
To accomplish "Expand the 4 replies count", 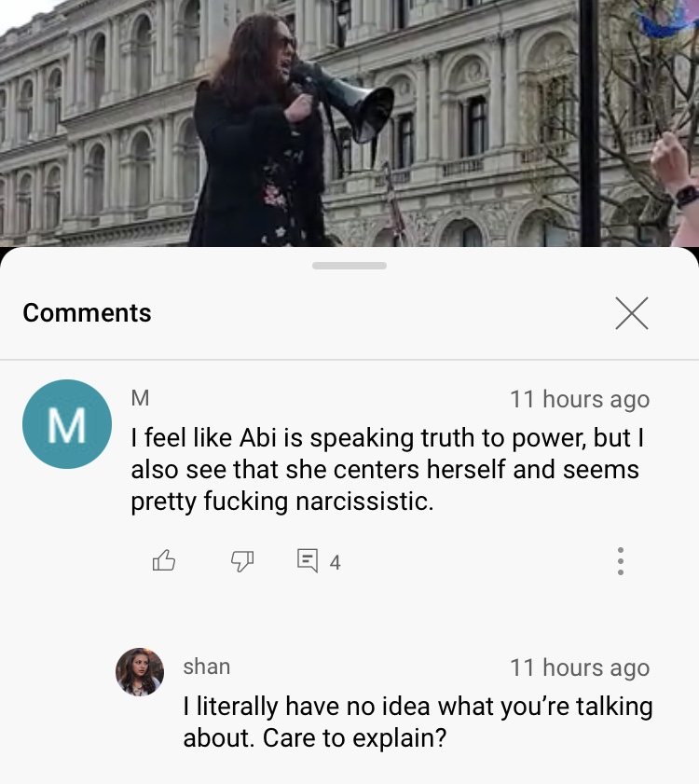I will [x=335, y=563].
